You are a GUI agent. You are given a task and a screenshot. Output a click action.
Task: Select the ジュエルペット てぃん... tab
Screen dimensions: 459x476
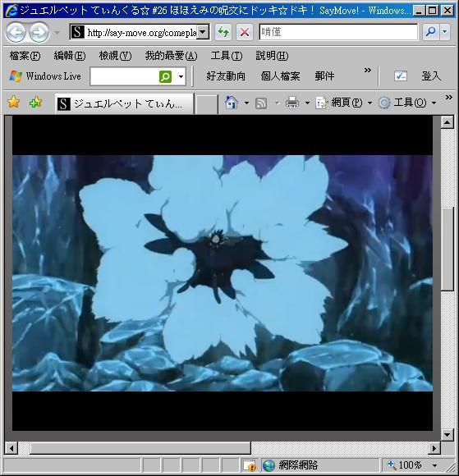tap(124, 104)
